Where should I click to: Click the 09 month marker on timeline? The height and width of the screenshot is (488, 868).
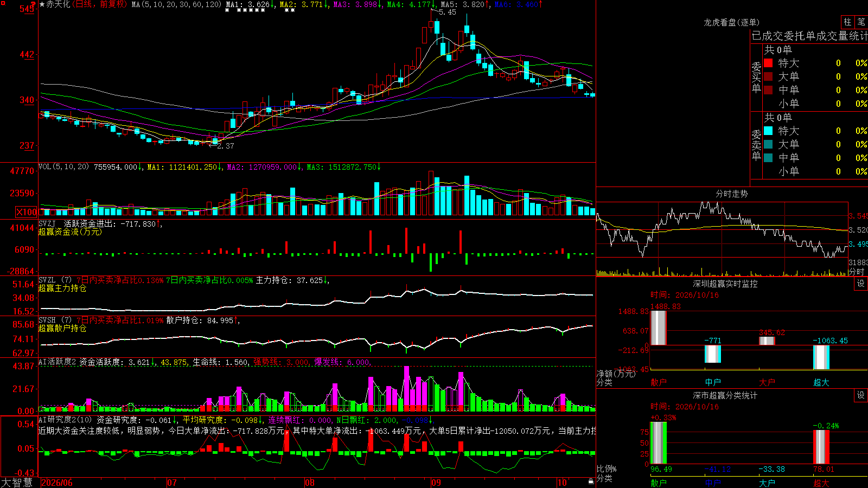click(436, 483)
